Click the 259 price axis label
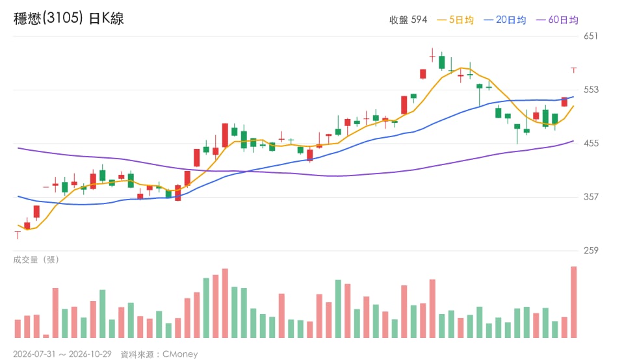The height and width of the screenshot is (364, 624). 591,251
